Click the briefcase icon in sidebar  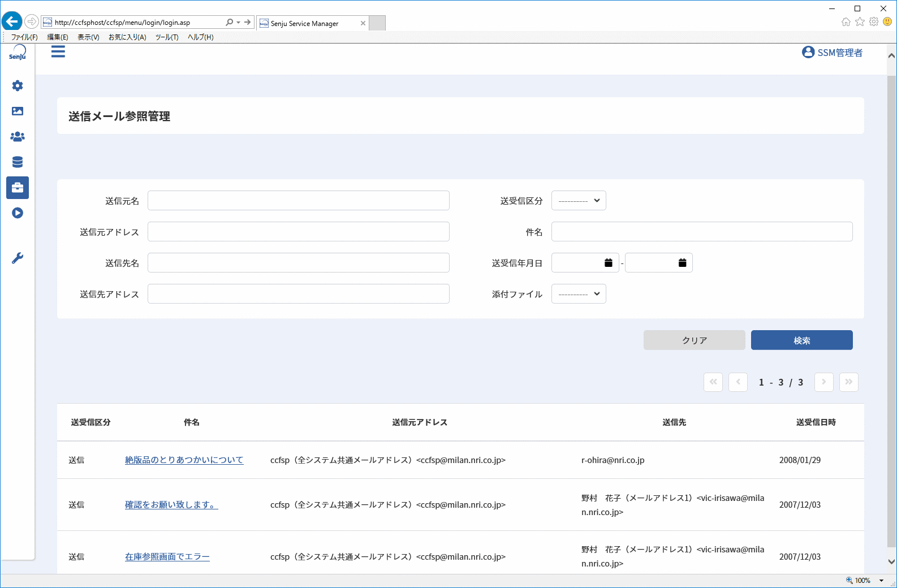(18, 188)
